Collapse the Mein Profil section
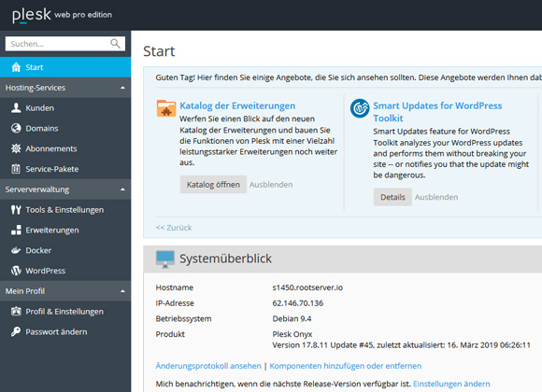542x392 pixels. pos(122,291)
